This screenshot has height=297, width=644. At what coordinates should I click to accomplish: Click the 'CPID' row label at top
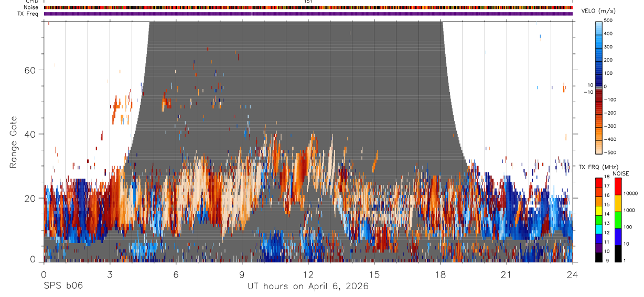pyautogui.click(x=31, y=2)
